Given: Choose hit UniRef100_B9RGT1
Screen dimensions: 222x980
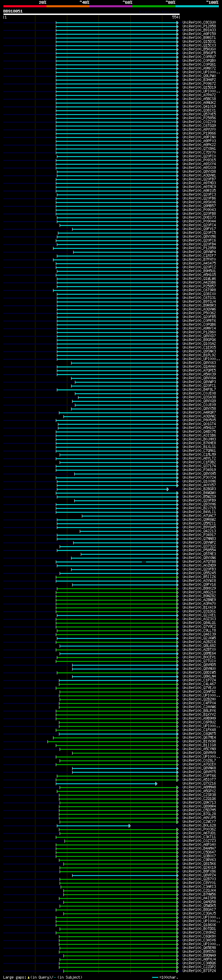Looking at the screenshot, I should point(199,38).
